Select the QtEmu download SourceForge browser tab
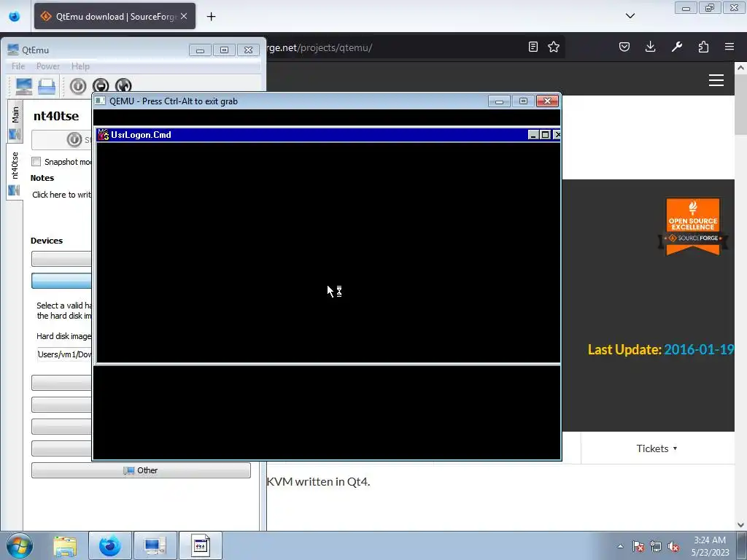 pyautogui.click(x=115, y=16)
